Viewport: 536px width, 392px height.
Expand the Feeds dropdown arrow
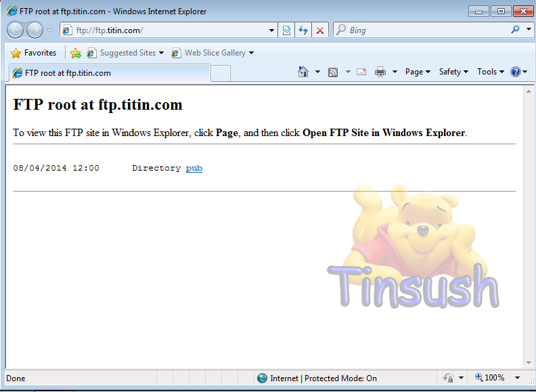(x=348, y=72)
